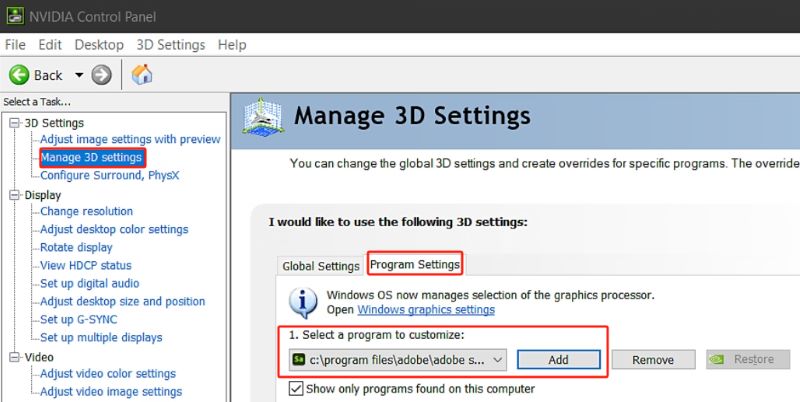Open the File menu
800x402 pixels.
click(x=15, y=45)
